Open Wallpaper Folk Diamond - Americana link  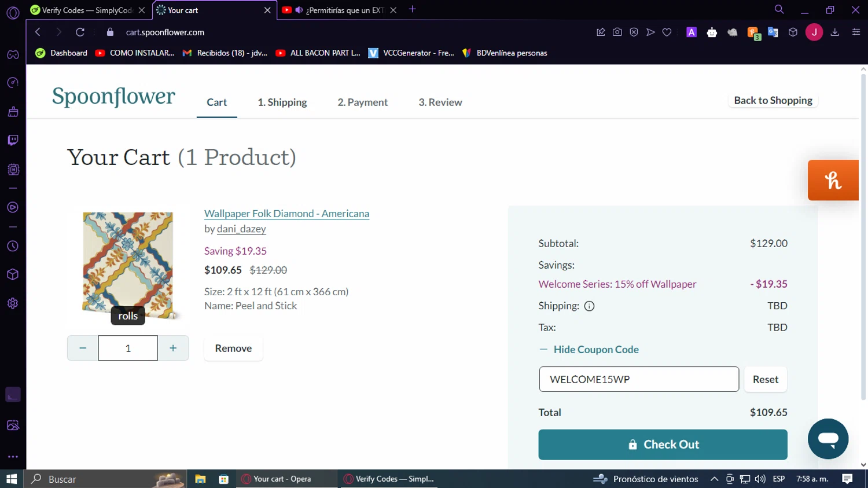coord(286,214)
